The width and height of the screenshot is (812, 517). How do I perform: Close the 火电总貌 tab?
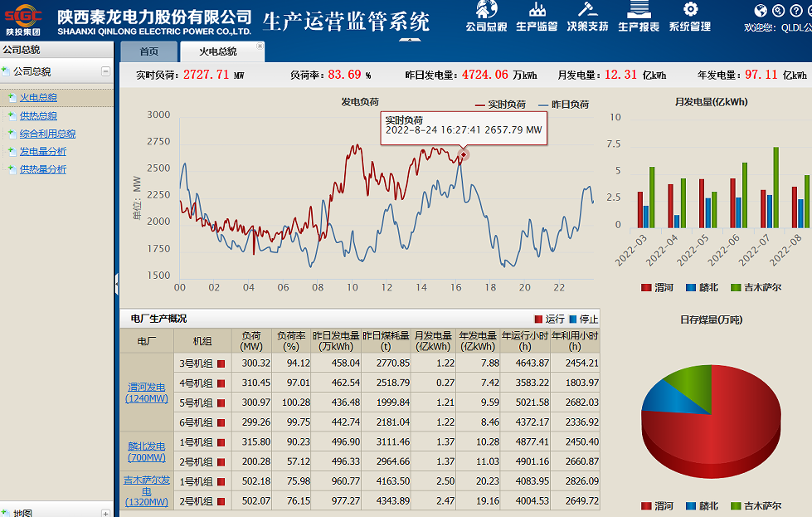(260, 46)
